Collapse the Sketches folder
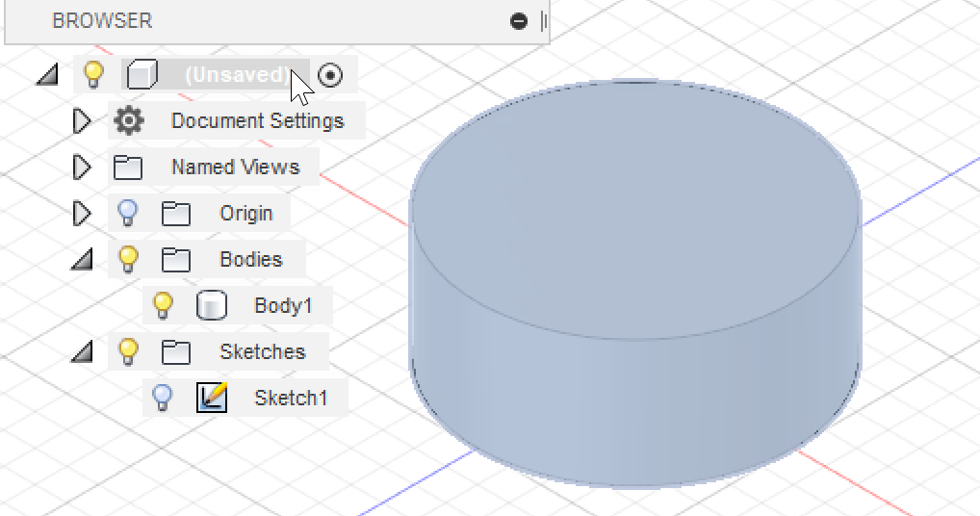 click(82, 351)
